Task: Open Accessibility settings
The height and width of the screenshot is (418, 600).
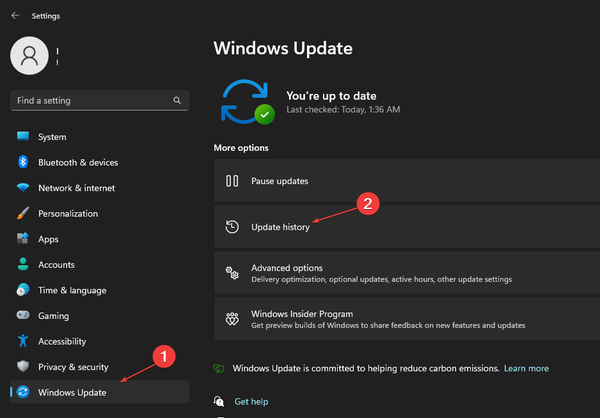Action: [62, 341]
